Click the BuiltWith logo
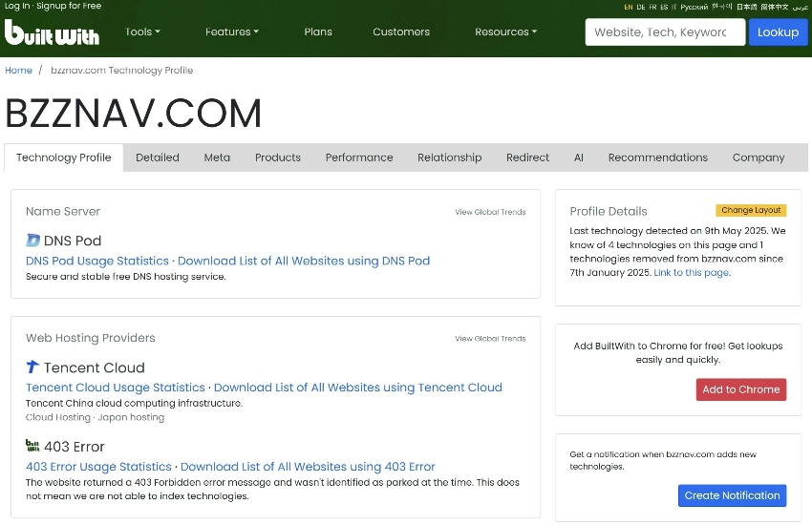This screenshot has width=812, height=525. [52, 32]
